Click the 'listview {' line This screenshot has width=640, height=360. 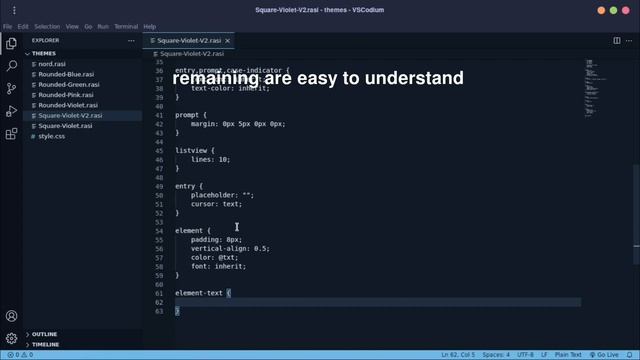pos(195,151)
